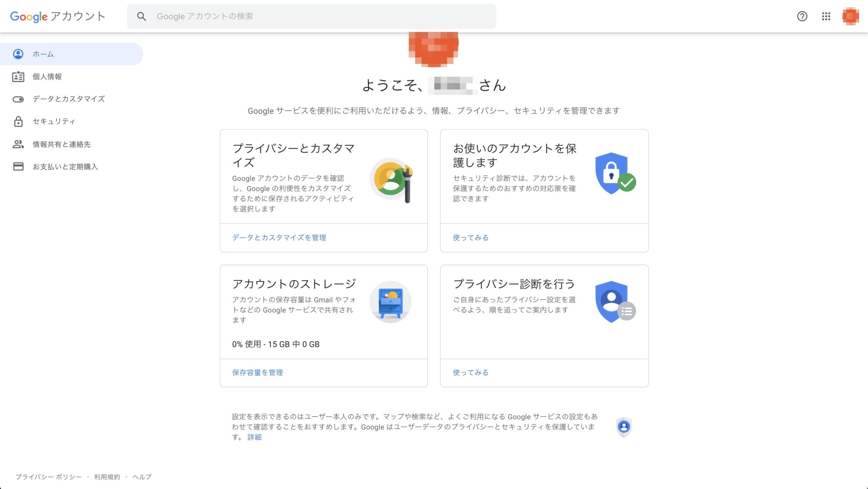Screen dimensions: 868x489
Task: Open the help question mark icon
Action: (802, 16)
